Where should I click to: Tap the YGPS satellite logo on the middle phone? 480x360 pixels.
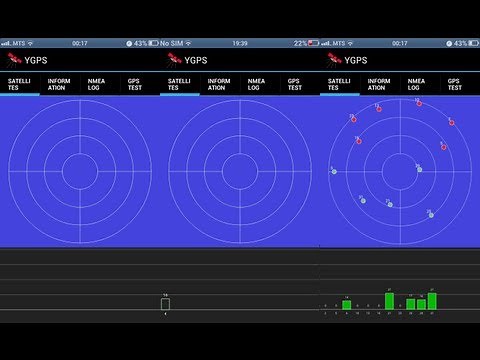tap(174, 60)
